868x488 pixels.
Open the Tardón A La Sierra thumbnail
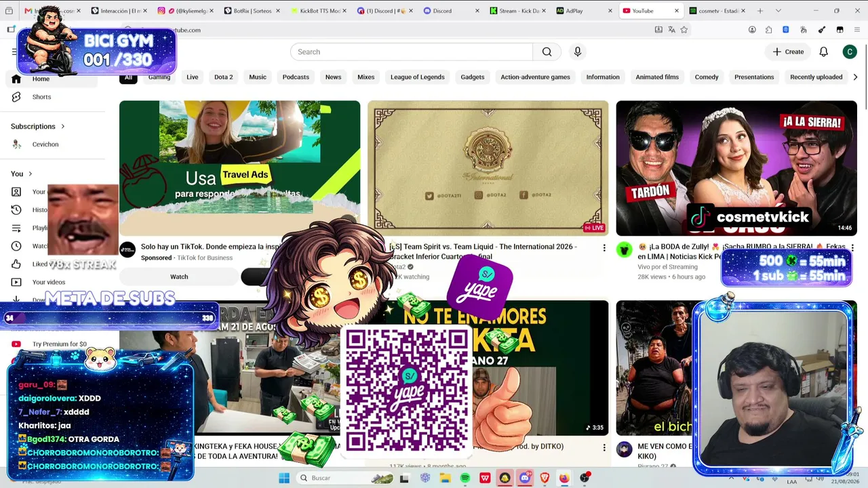point(736,168)
